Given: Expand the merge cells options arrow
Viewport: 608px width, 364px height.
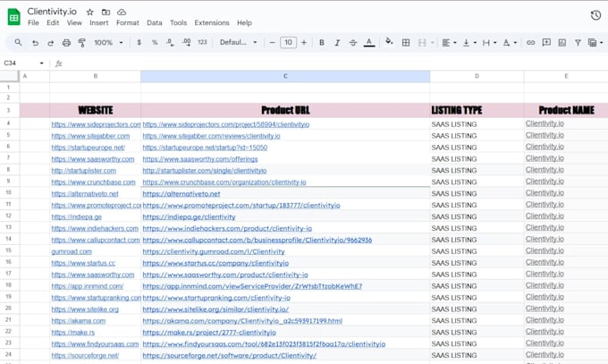Looking at the screenshot, I should tap(433, 42).
